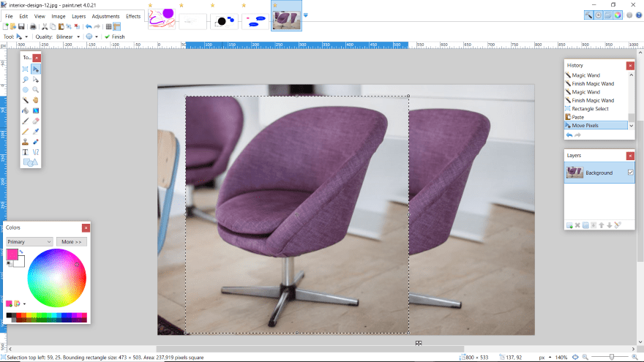Open the Adjustments menu
644x362 pixels.
coord(105,16)
